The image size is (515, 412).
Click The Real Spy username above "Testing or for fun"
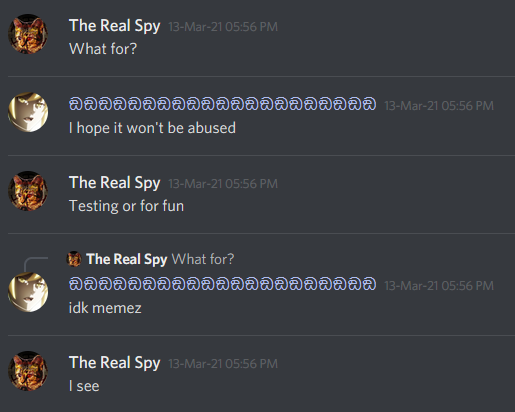pos(115,183)
